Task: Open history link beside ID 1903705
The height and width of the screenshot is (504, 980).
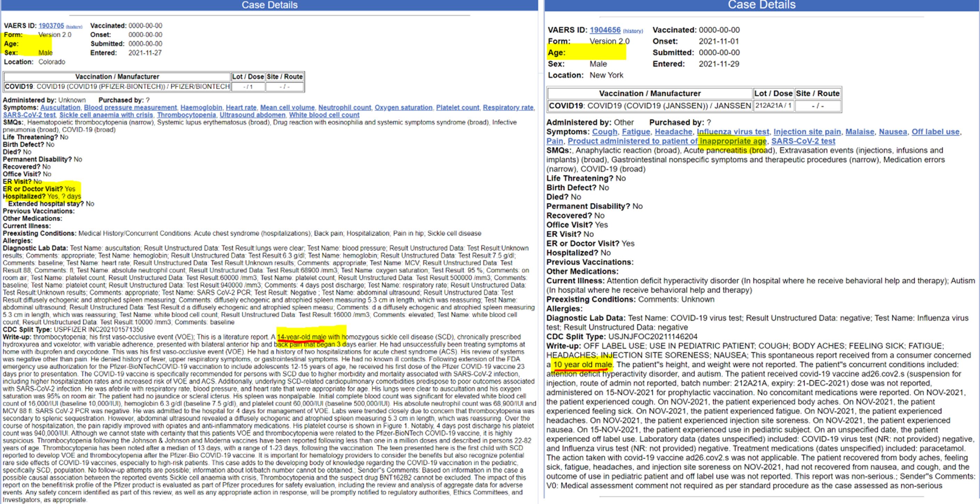Action: [74, 27]
